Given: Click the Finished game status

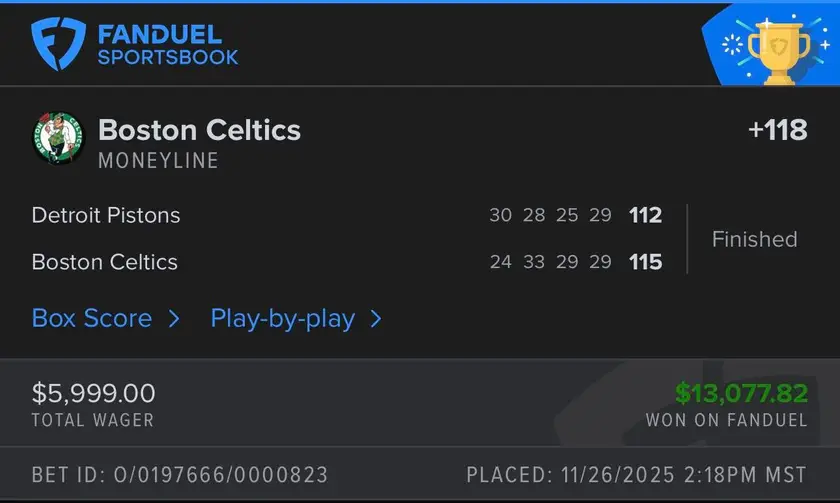Looking at the screenshot, I should click(754, 239).
